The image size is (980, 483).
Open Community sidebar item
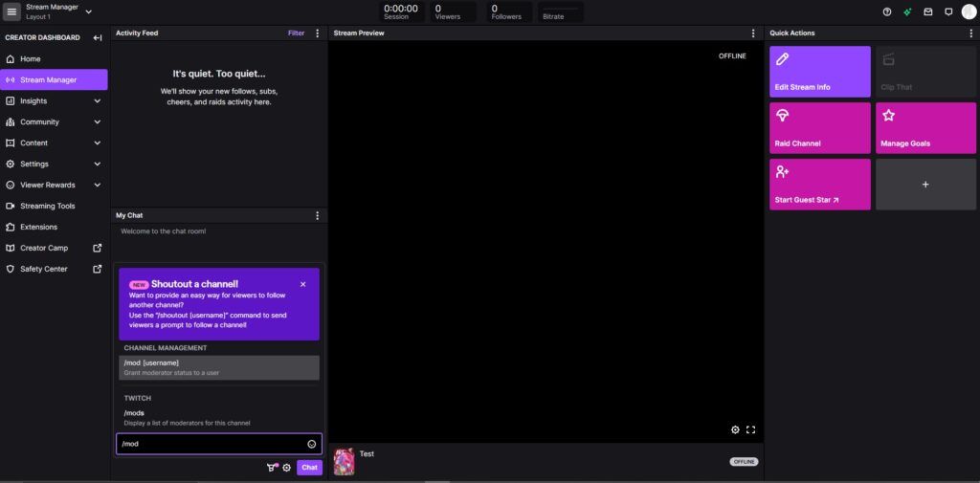39,121
